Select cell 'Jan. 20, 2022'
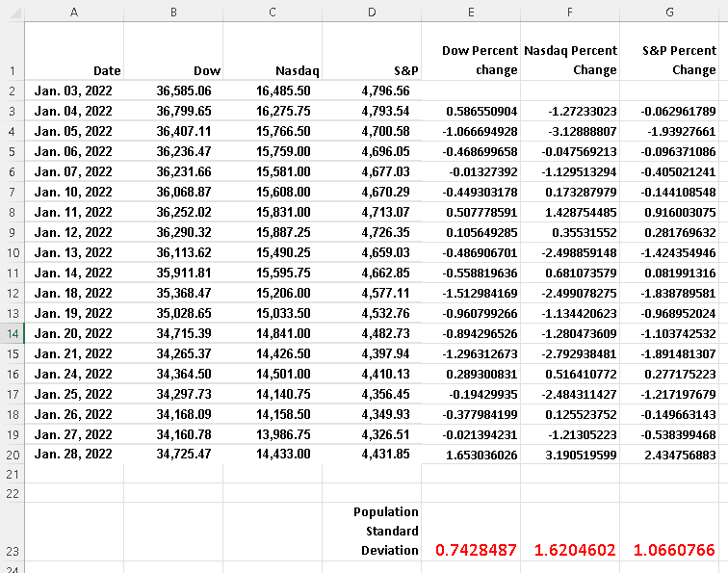 pos(74,333)
